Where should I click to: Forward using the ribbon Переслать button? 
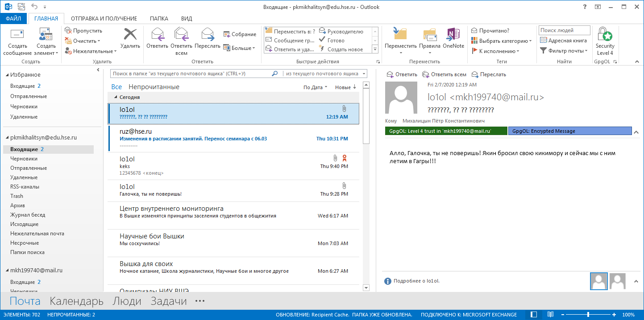tap(208, 39)
